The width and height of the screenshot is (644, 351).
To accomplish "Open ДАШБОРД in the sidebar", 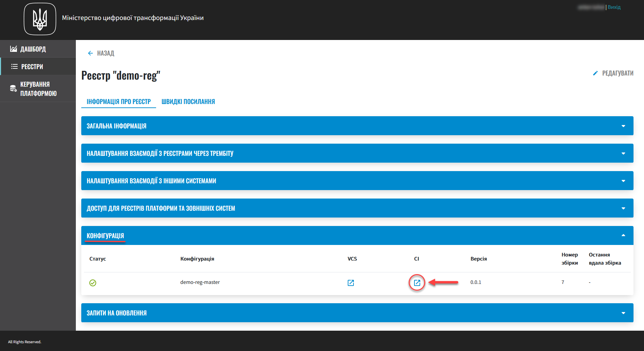I will [x=38, y=49].
